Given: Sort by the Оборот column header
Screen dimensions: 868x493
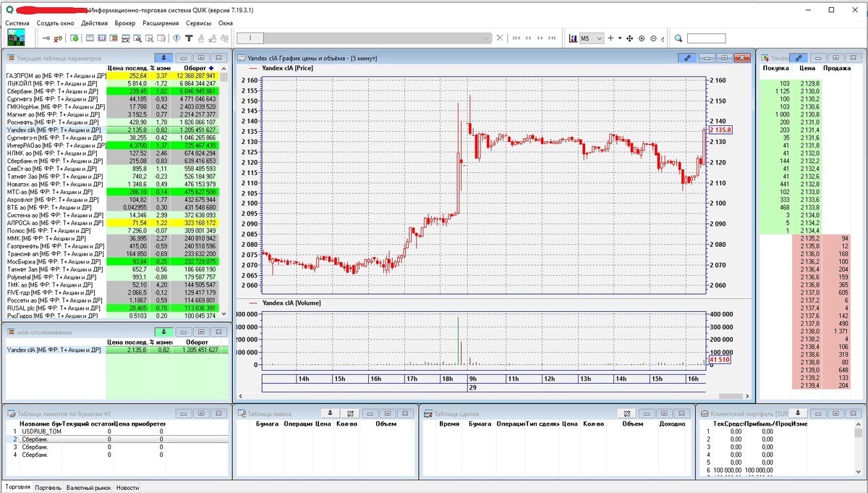Looking at the screenshot, I should pos(194,68).
